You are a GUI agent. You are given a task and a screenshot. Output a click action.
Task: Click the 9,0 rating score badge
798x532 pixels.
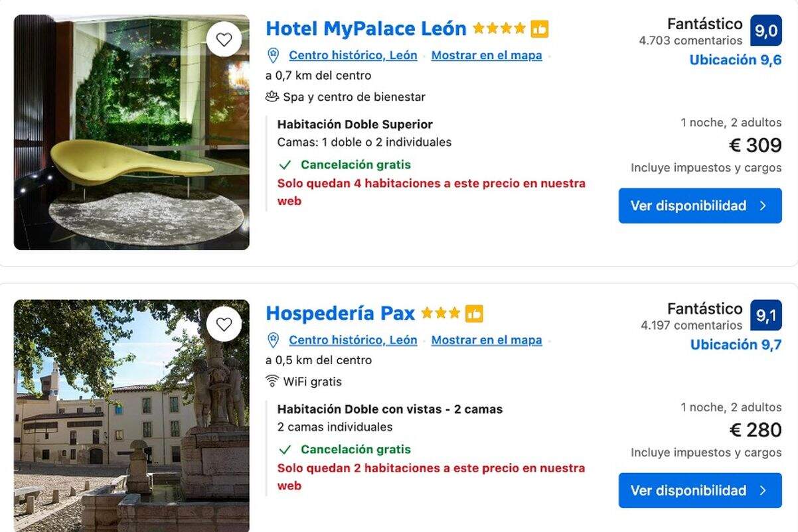[767, 29]
